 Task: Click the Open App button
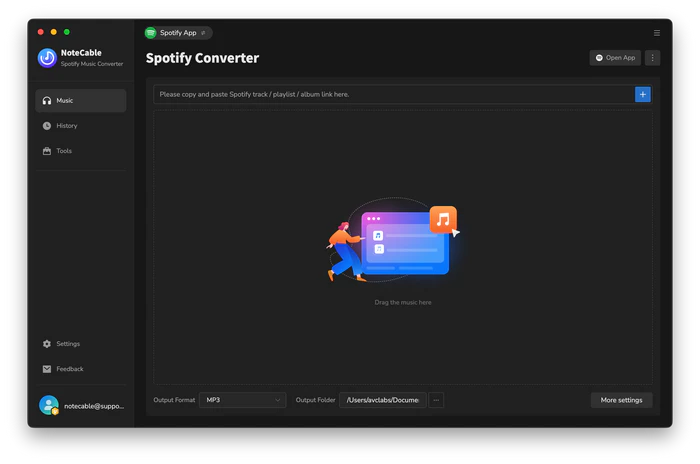[615, 58]
